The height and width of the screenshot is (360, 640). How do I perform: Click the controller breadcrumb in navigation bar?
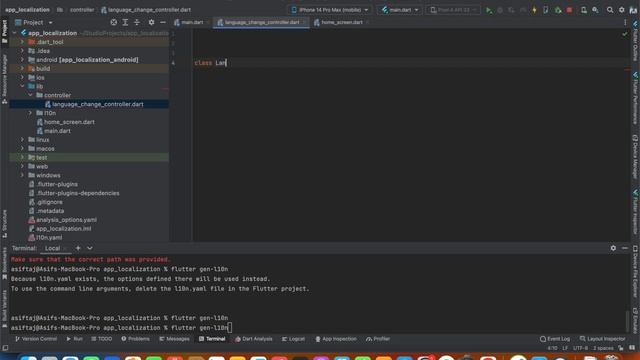pyautogui.click(x=82, y=10)
